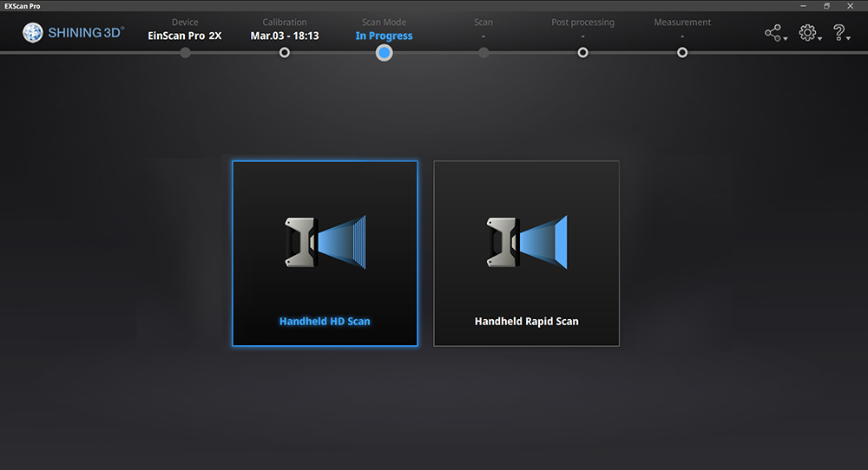Screen dimensions: 868x470
Task: Expand the dropdown arrow beside the settings gear
Action: pyautogui.click(x=820, y=39)
